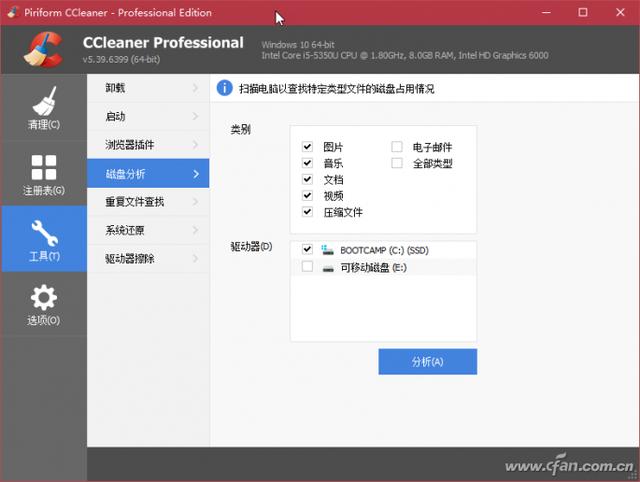Uncheck the 视频 video checkbox

[307, 195]
